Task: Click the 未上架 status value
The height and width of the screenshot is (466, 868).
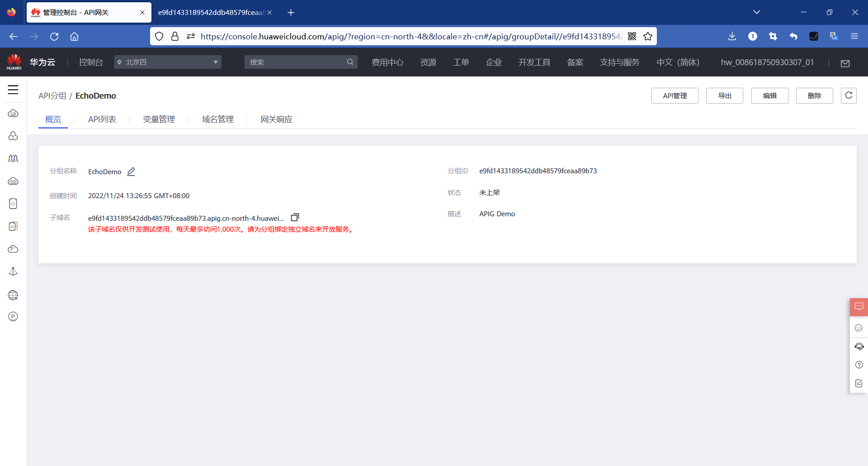Action: (x=490, y=192)
